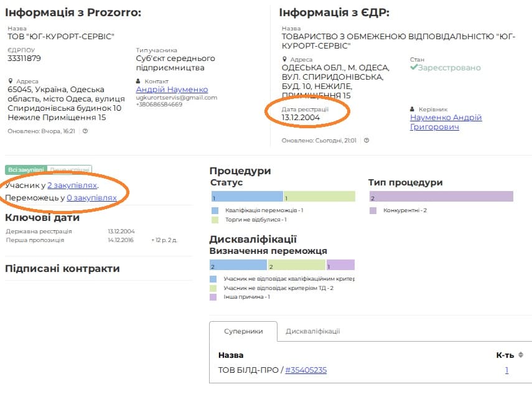Click the purple Конкурентні procedure type bar
532x407 pixels.
(441, 197)
